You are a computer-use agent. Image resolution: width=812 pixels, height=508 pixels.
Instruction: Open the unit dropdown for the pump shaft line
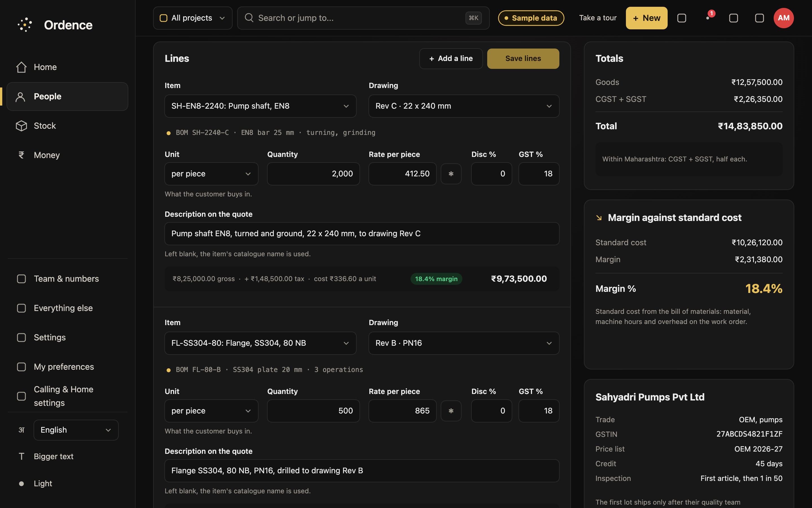(x=211, y=174)
